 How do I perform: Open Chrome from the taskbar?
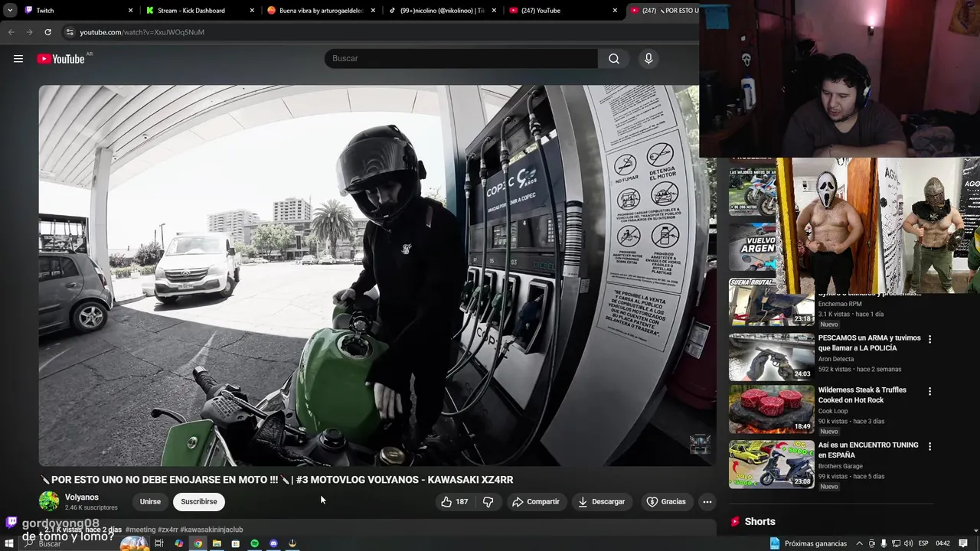pyautogui.click(x=198, y=543)
